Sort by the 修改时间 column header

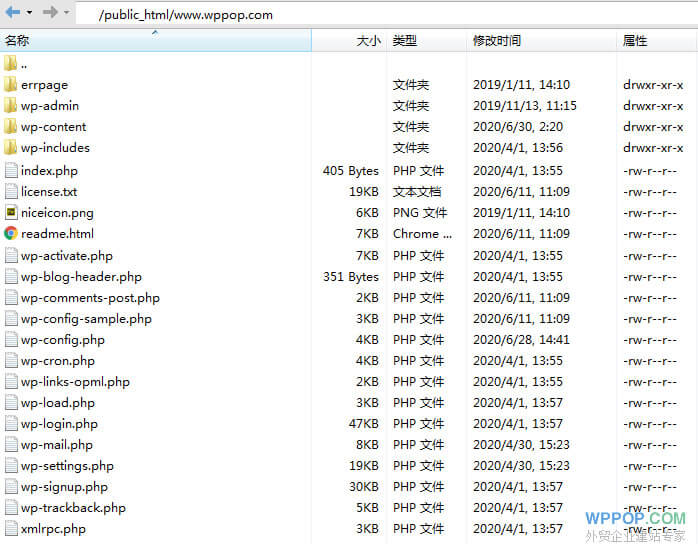pyautogui.click(x=497, y=41)
